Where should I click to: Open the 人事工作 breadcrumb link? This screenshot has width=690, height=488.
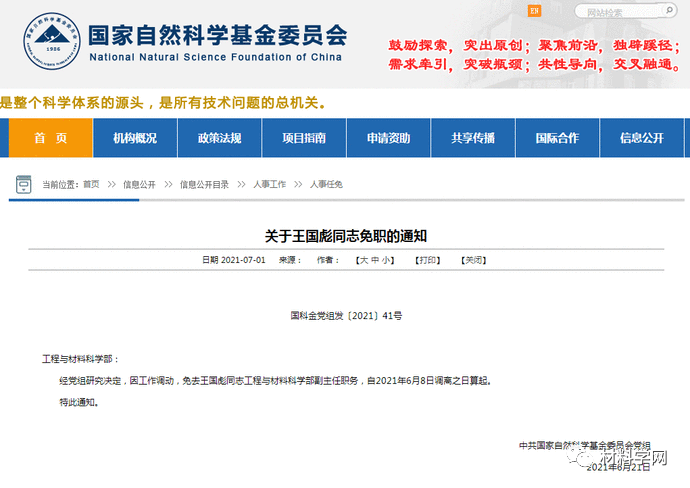[x=269, y=185]
